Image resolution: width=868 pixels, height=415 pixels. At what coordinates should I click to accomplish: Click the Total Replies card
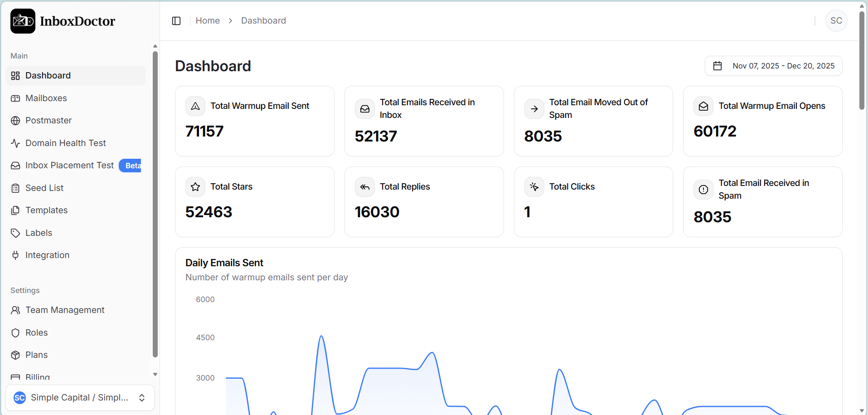pos(424,202)
